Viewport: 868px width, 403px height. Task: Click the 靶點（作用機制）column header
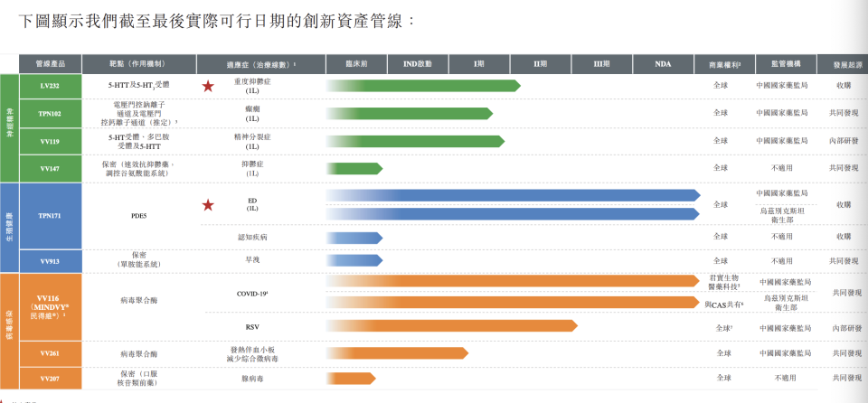point(138,64)
